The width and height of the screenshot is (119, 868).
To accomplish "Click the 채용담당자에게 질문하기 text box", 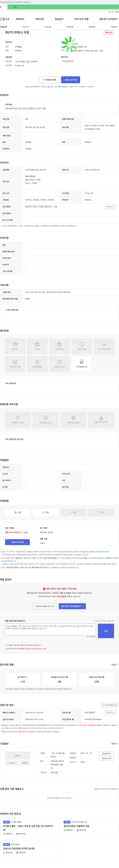I will [x=50, y=629].
